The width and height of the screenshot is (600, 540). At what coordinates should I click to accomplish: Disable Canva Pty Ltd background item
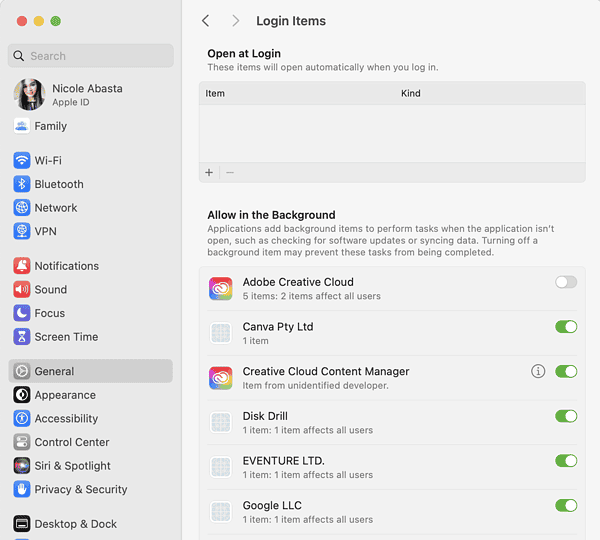click(x=566, y=327)
